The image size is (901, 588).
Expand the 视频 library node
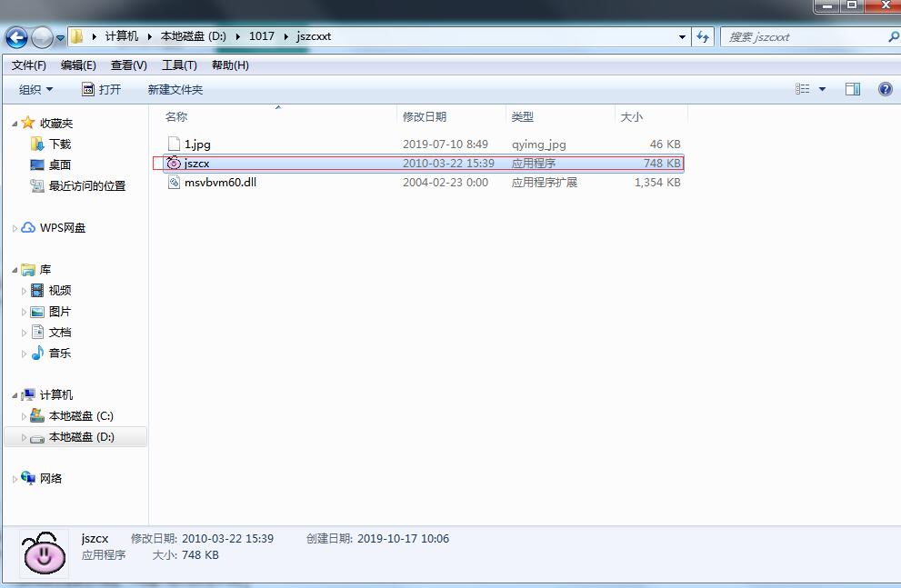(x=24, y=291)
